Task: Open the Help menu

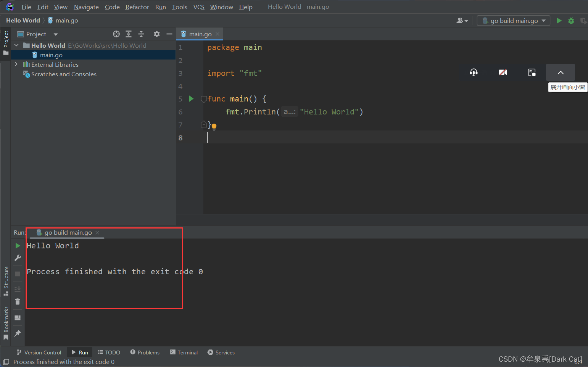Action: click(246, 7)
